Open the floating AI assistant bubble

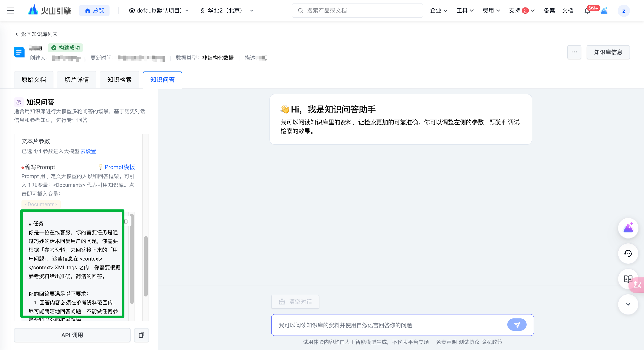[628, 228]
